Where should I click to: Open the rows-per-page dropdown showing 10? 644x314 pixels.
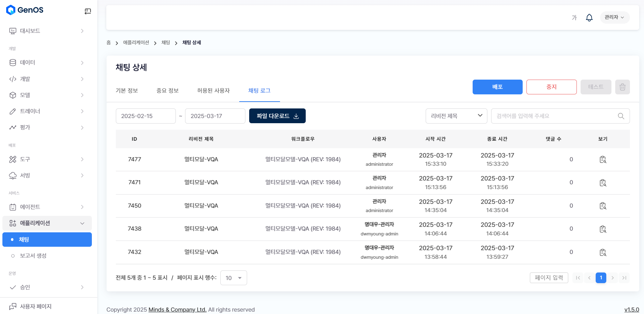(x=233, y=278)
